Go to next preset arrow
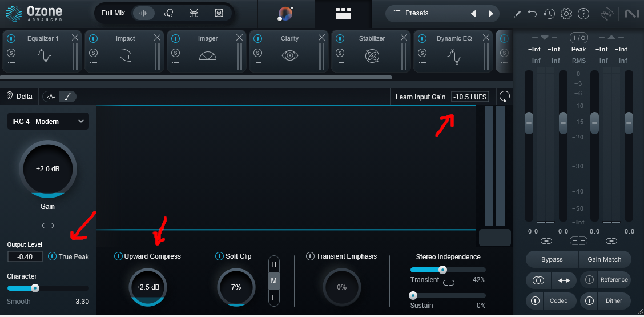The image size is (644, 317). pyautogui.click(x=490, y=14)
